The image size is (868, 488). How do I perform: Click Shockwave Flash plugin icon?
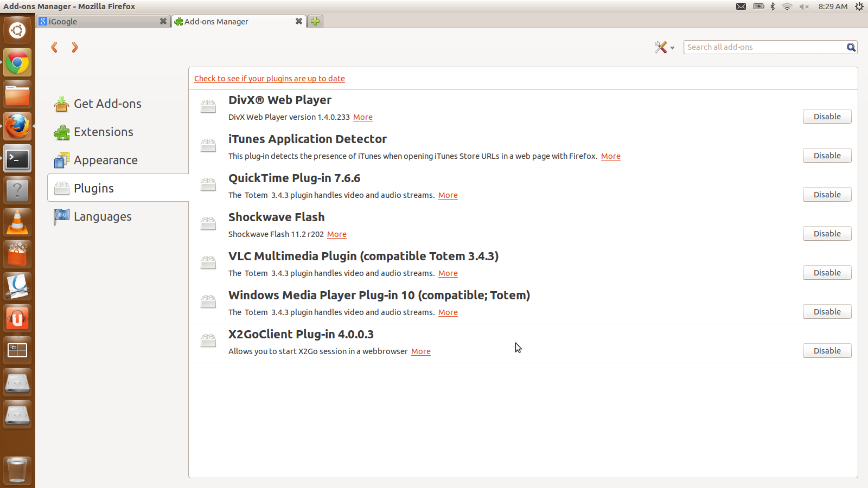(208, 223)
